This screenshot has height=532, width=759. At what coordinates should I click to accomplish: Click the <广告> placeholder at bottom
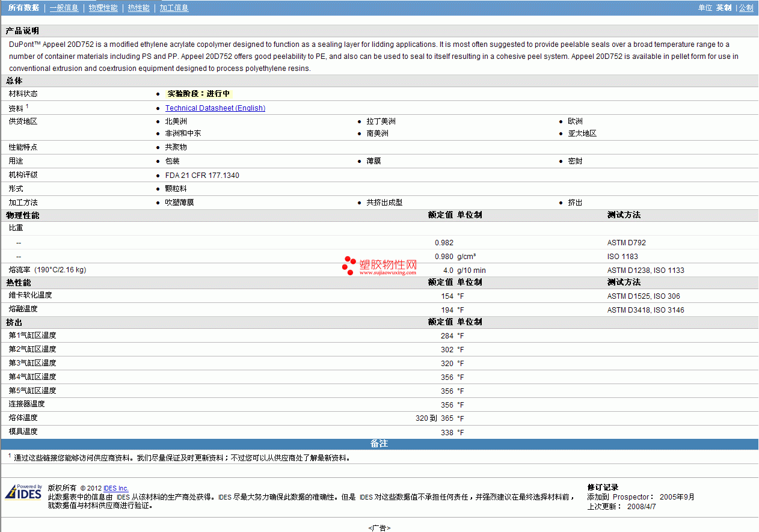point(379,528)
